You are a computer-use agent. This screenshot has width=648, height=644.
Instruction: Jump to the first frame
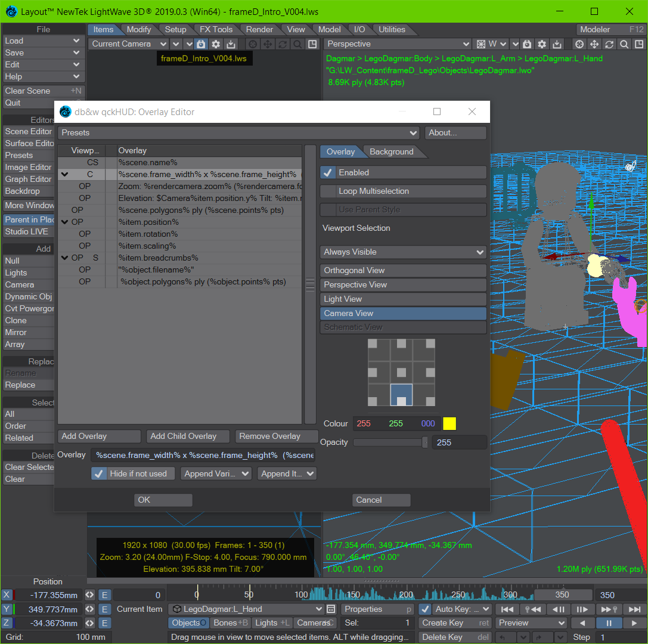pos(507,609)
